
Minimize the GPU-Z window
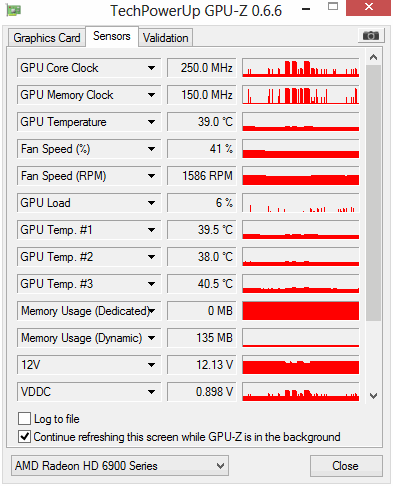point(306,9)
